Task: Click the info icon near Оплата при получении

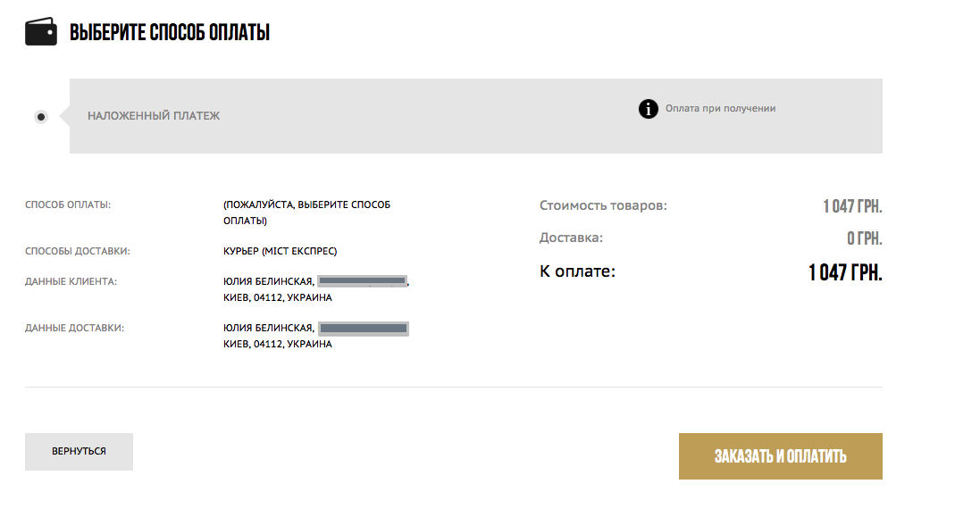Action: 649,109
